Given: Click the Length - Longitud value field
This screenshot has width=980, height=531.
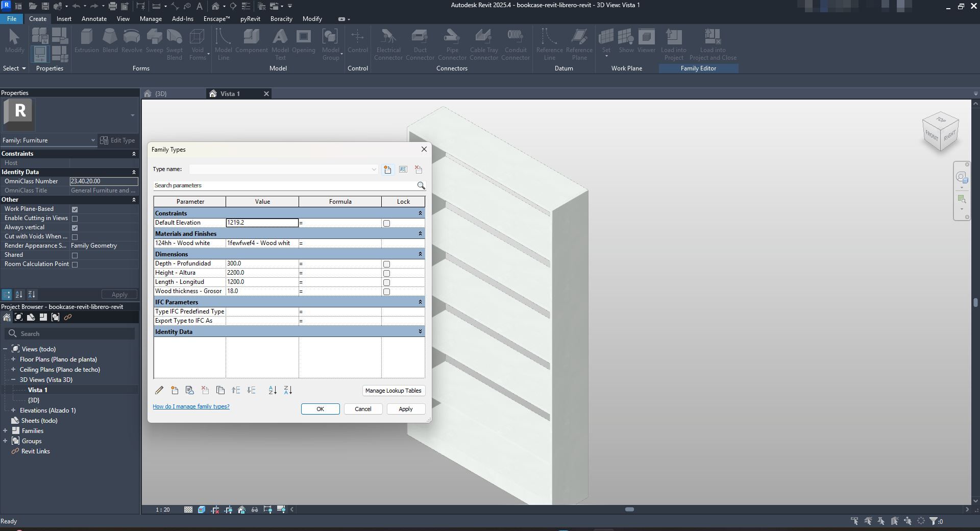Looking at the screenshot, I should click(x=262, y=282).
